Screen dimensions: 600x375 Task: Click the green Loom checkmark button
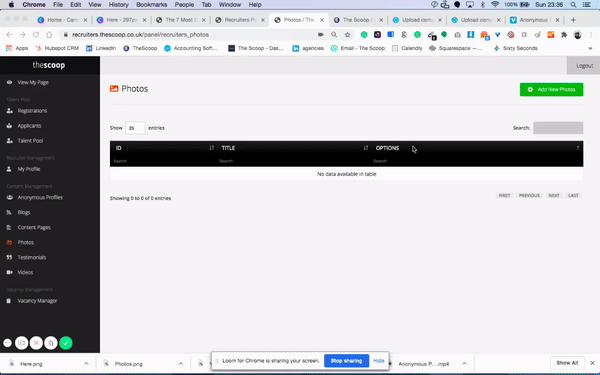pos(66,343)
